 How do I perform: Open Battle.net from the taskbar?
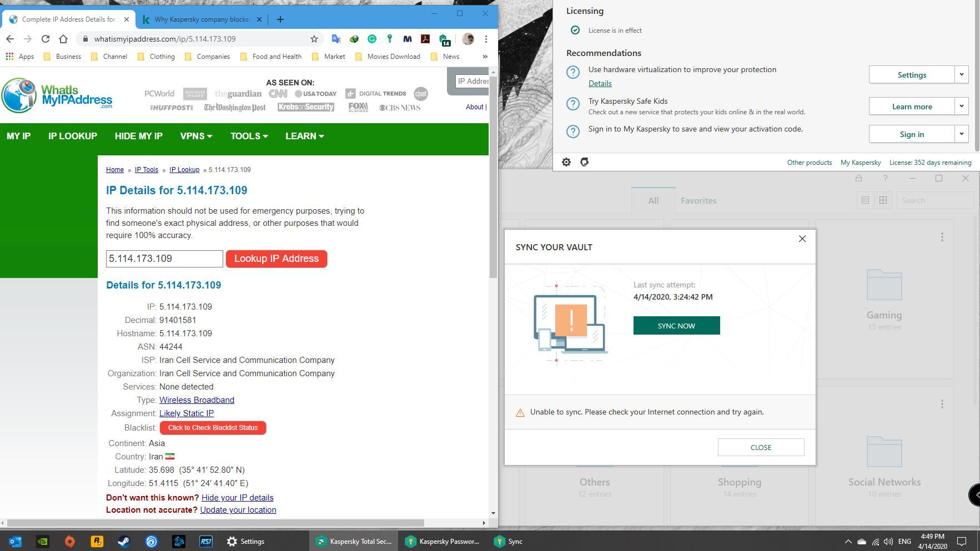pyautogui.click(x=178, y=542)
